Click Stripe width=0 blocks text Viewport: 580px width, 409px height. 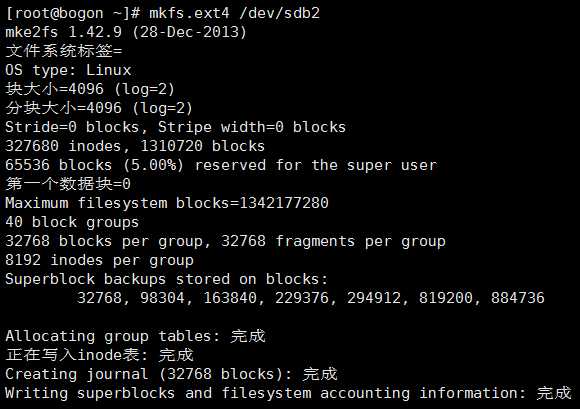(x=252, y=127)
